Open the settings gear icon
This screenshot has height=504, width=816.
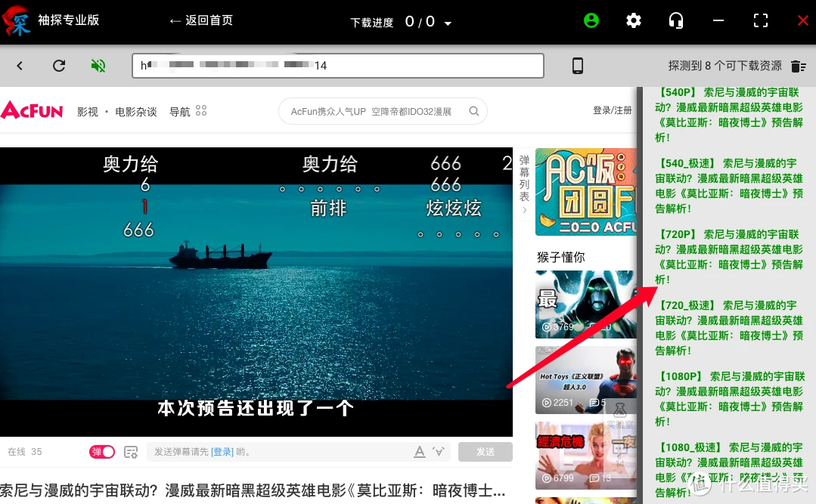633,21
